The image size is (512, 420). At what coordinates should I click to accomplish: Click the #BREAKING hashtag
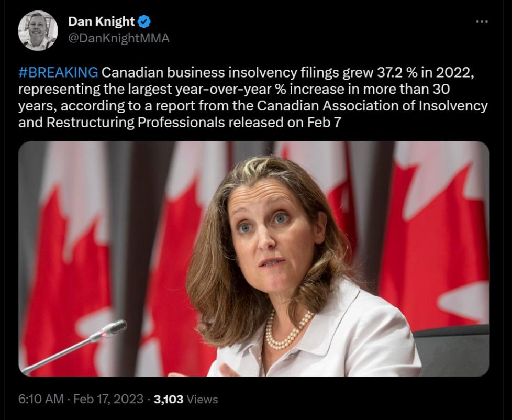[58, 72]
